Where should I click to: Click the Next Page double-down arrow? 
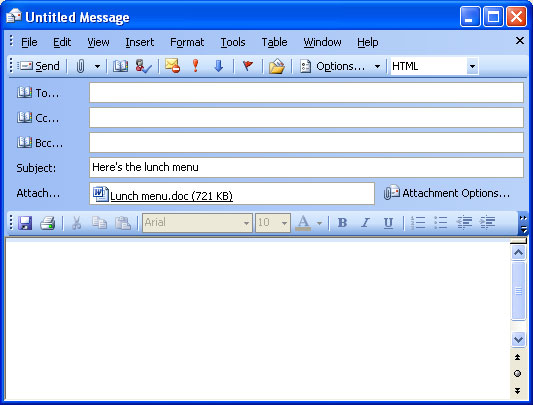point(517,390)
